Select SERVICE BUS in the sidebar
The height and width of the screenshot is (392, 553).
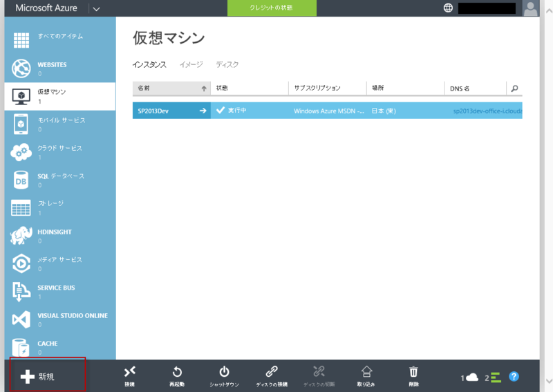pyautogui.click(x=56, y=288)
